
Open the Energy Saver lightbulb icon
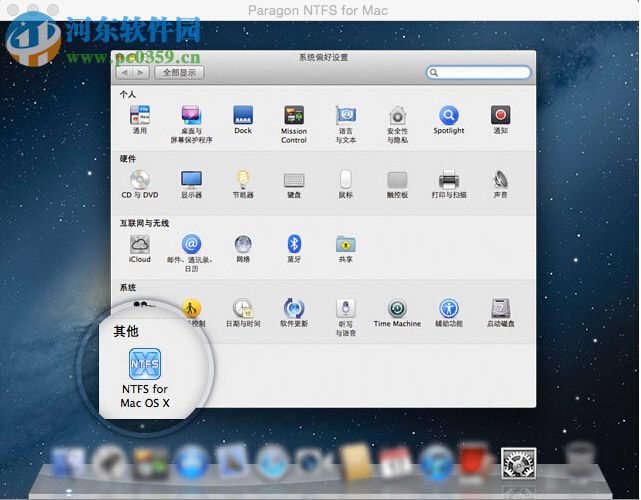pos(243,180)
